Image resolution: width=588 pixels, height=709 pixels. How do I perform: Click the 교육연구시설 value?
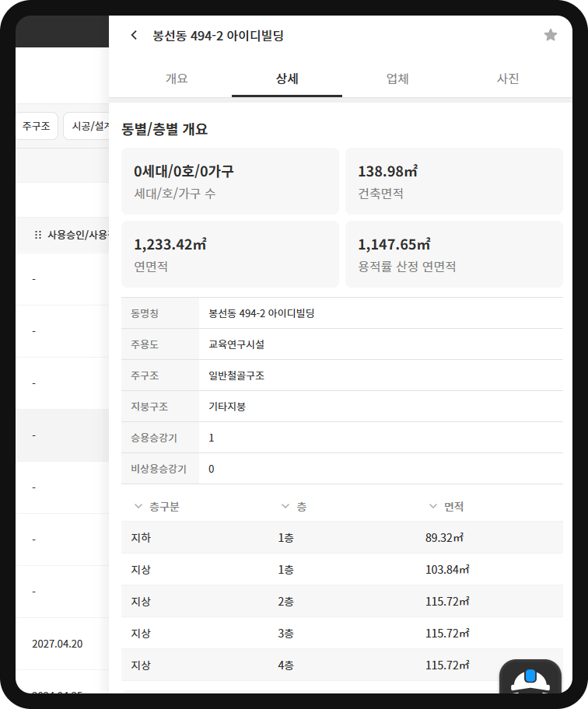(236, 344)
